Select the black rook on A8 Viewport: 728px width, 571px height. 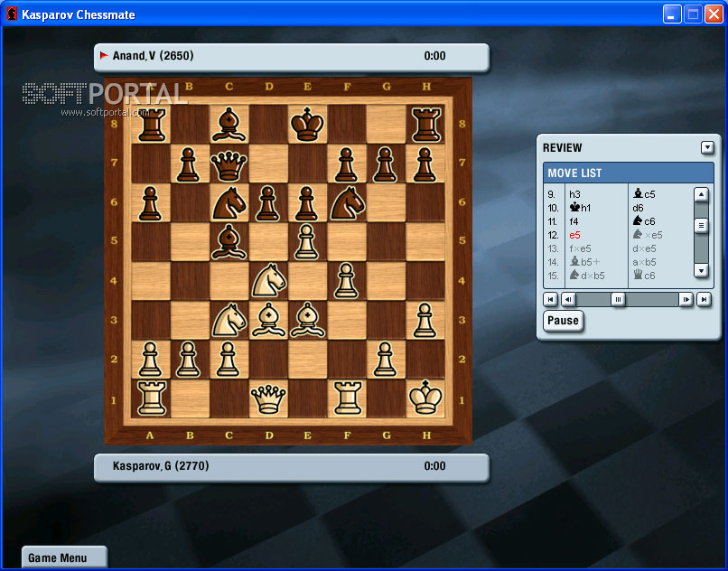click(x=152, y=125)
